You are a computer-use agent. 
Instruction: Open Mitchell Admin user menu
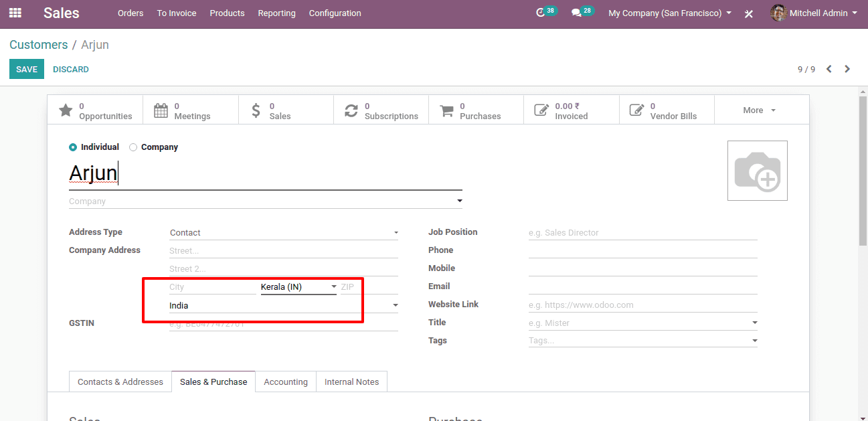tap(814, 13)
